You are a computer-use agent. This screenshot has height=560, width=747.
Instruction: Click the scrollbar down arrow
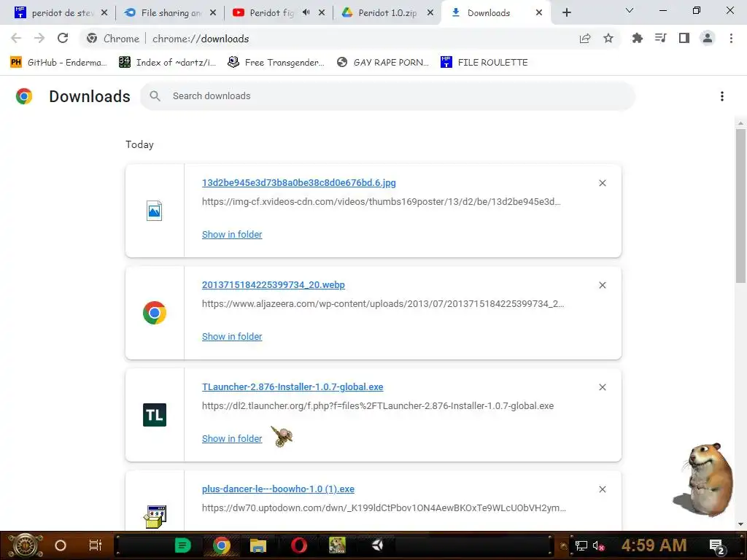740,524
